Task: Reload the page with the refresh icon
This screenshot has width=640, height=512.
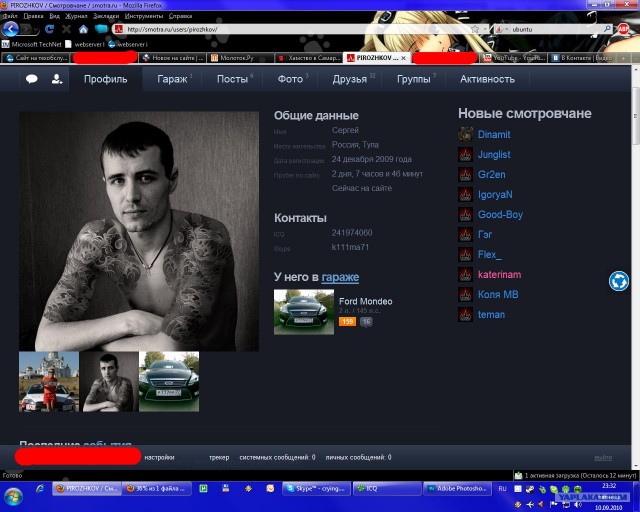Action: pos(50,29)
